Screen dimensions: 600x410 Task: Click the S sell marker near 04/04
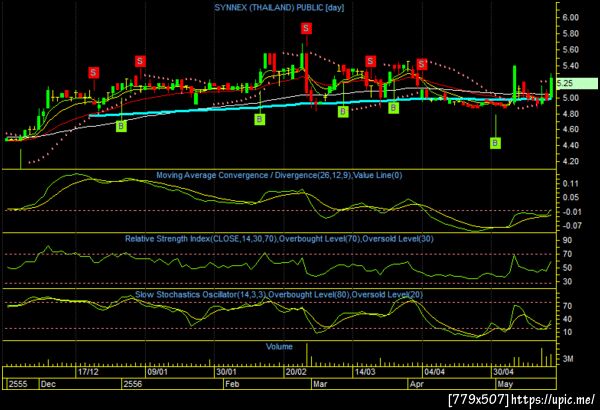coord(422,64)
